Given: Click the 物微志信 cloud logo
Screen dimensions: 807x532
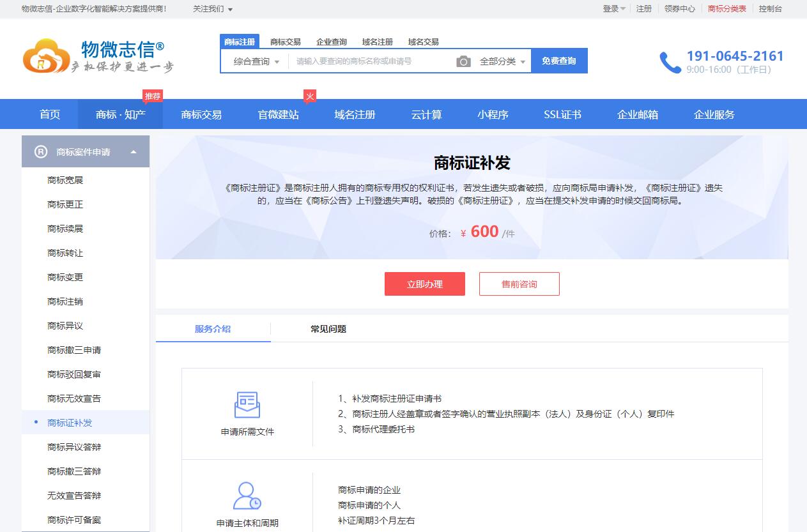Looking at the screenshot, I should coord(46,56).
